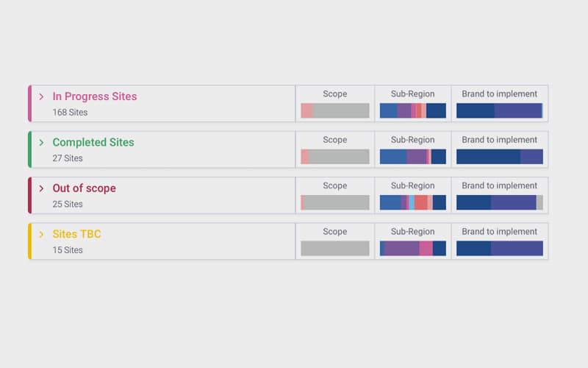Click pink segment of In Progress Scope bar
Viewport: 588px width, 368px height.
pyautogui.click(x=306, y=111)
